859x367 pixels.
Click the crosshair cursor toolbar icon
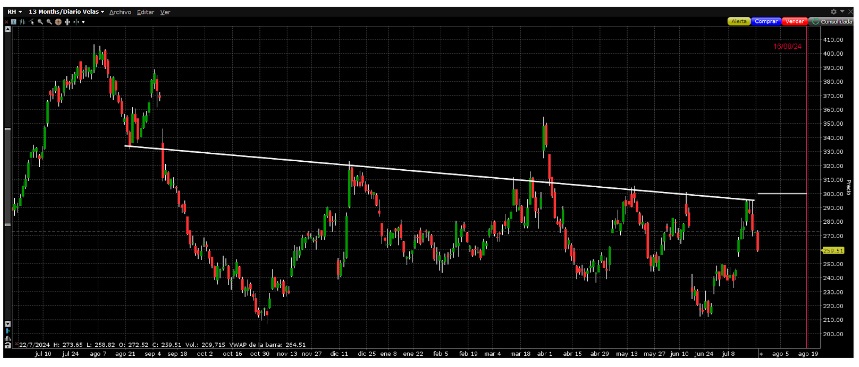76,22
